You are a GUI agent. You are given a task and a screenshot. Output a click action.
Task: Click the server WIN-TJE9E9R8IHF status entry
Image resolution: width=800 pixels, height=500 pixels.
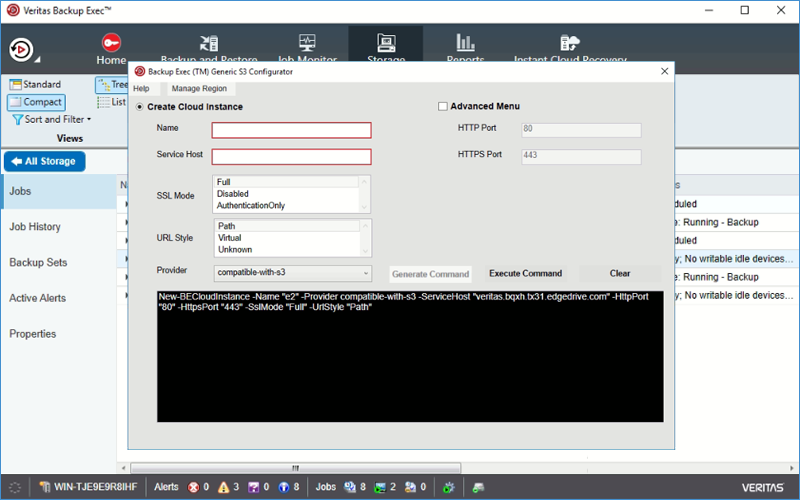pyautogui.click(x=89, y=487)
